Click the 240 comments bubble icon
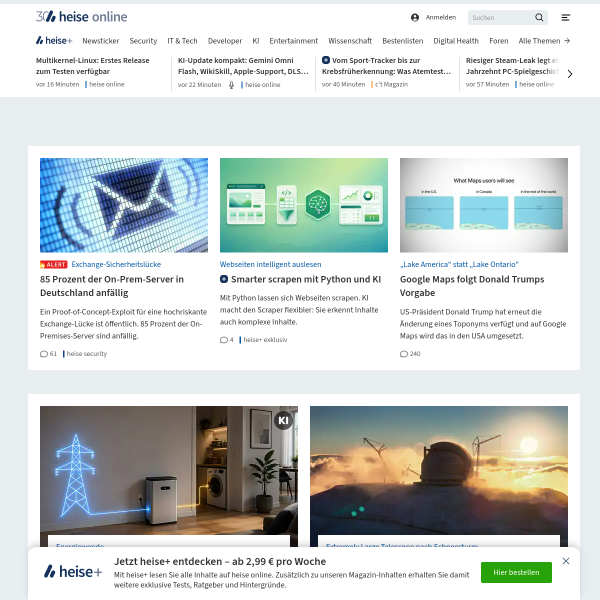The width and height of the screenshot is (600, 600). [404, 354]
